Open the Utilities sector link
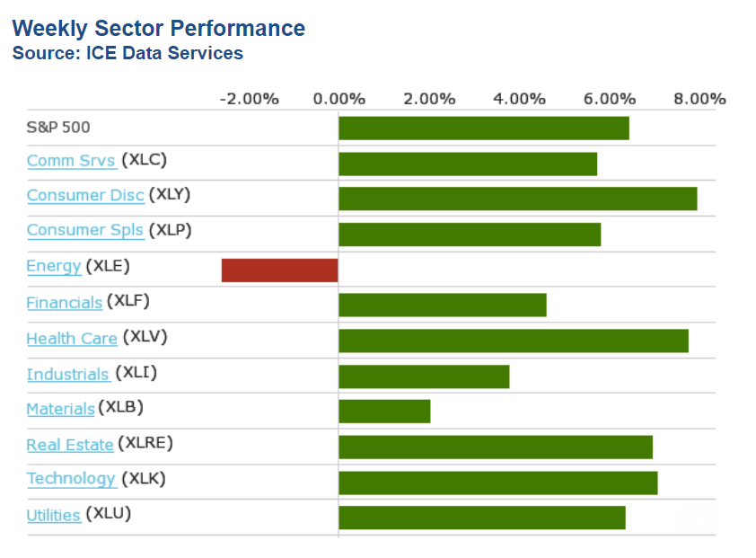This screenshot has height=558, width=756. (53, 515)
